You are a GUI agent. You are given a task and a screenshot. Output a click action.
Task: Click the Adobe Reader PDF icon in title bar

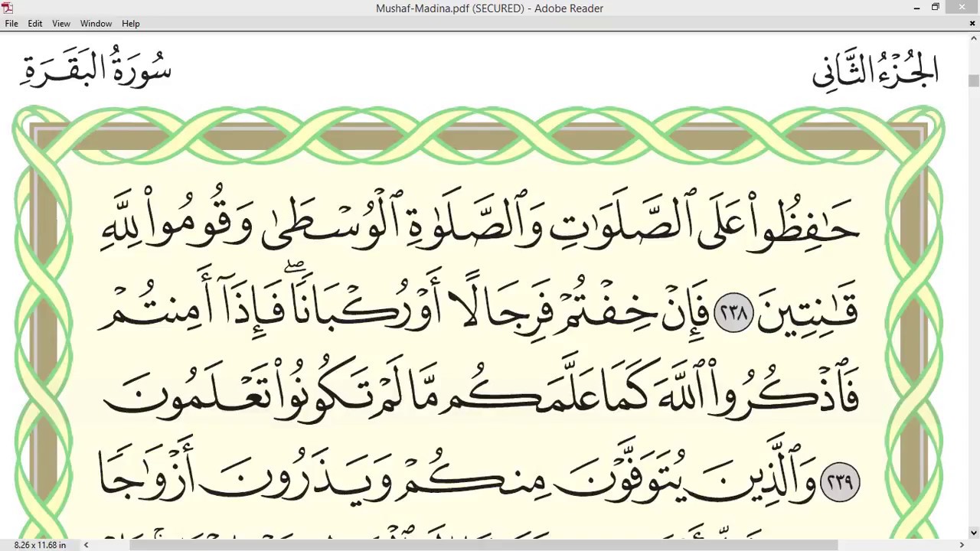coord(8,8)
